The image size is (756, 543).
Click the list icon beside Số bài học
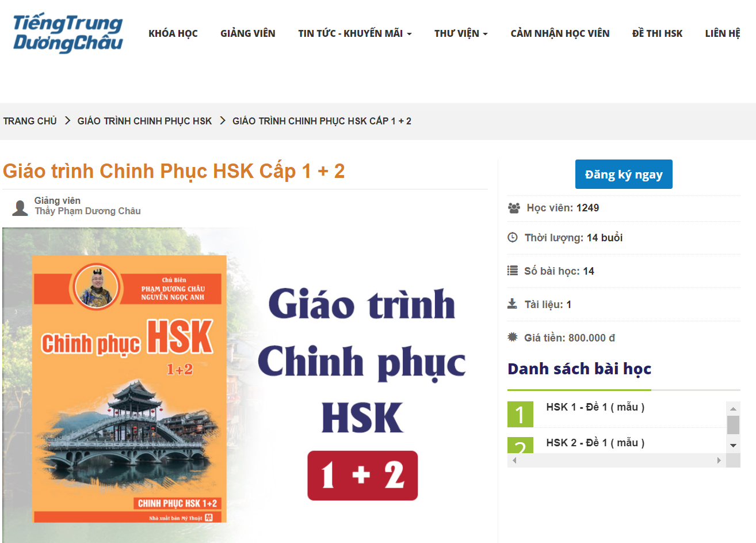click(513, 271)
